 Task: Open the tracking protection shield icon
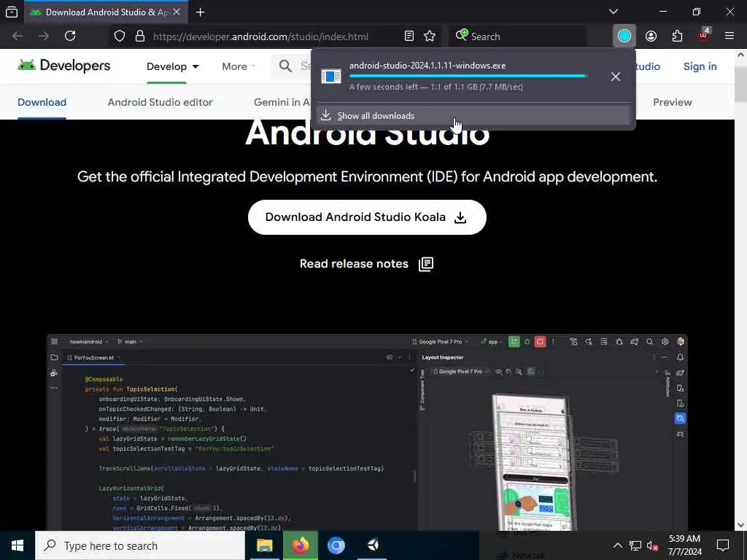[120, 36]
